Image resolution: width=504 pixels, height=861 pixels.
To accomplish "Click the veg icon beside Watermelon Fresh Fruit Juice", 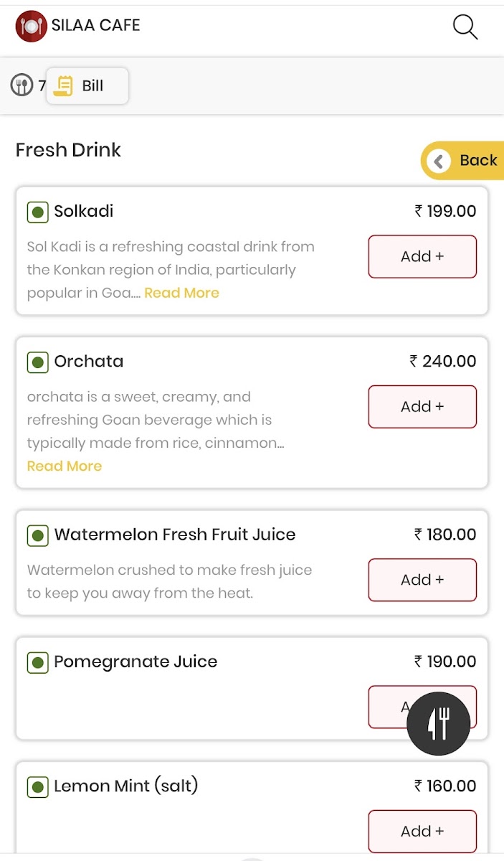I will [37, 535].
